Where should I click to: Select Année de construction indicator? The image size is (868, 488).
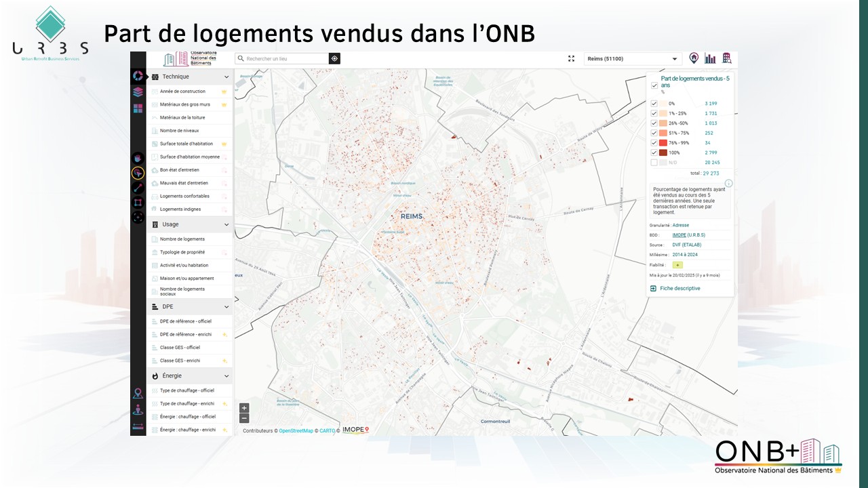tap(182, 91)
